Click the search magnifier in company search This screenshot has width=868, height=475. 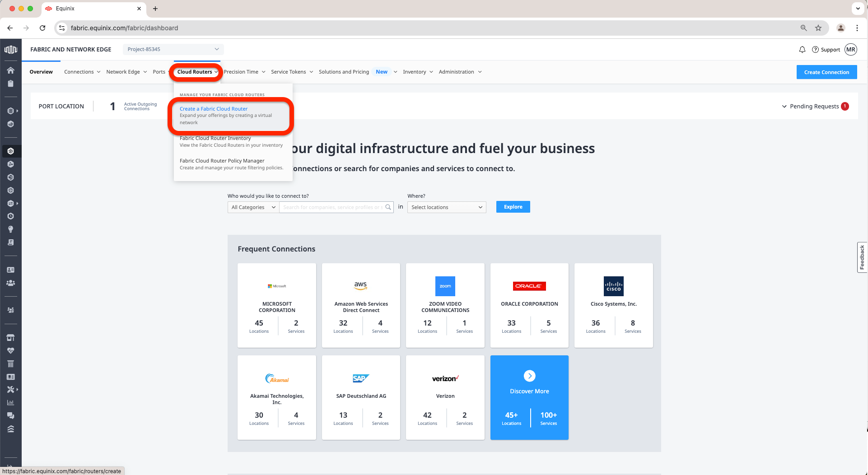(x=388, y=207)
